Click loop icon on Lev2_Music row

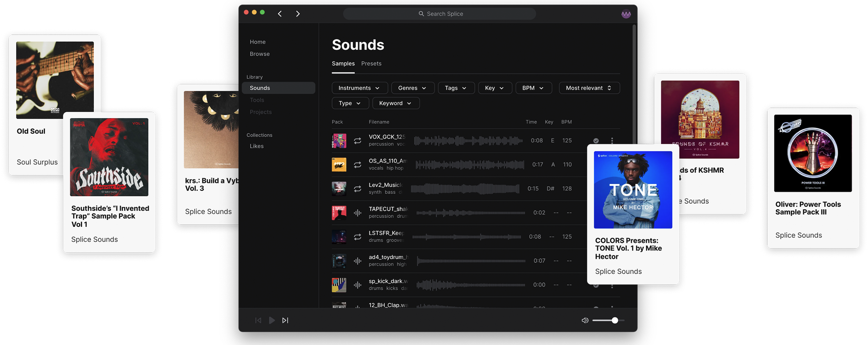pos(357,189)
